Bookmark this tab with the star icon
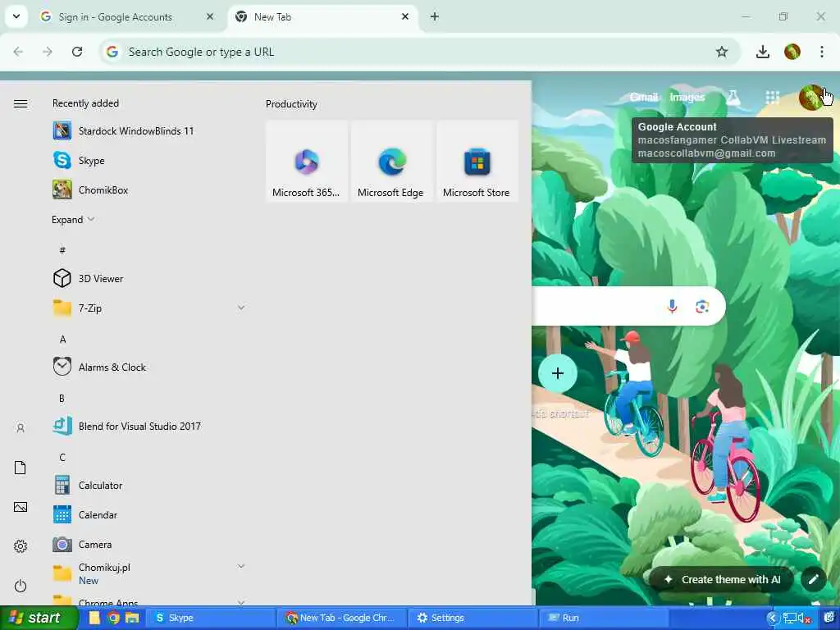840x630 pixels. coord(722,52)
